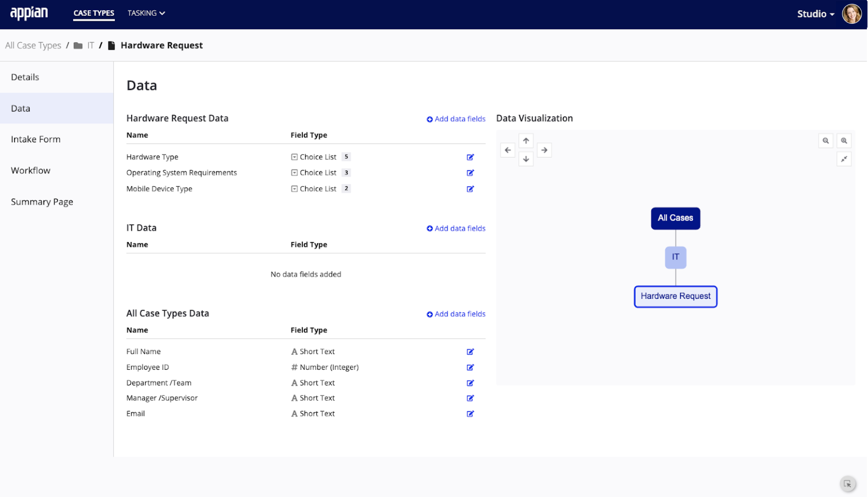Screen dimensions: 868x497
Task: Edit the Mobile Device Type field
Action: pos(470,189)
